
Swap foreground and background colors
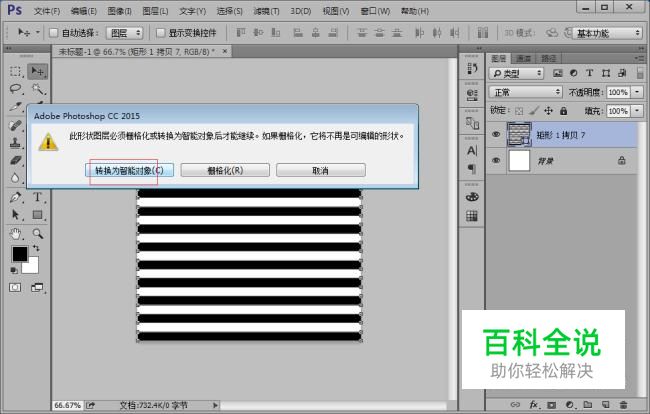[36, 248]
